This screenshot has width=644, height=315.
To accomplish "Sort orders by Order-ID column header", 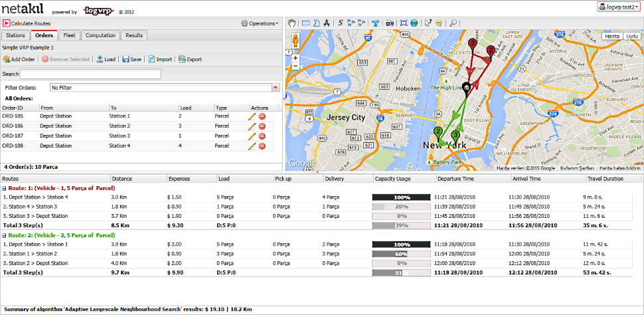I will coord(20,108).
